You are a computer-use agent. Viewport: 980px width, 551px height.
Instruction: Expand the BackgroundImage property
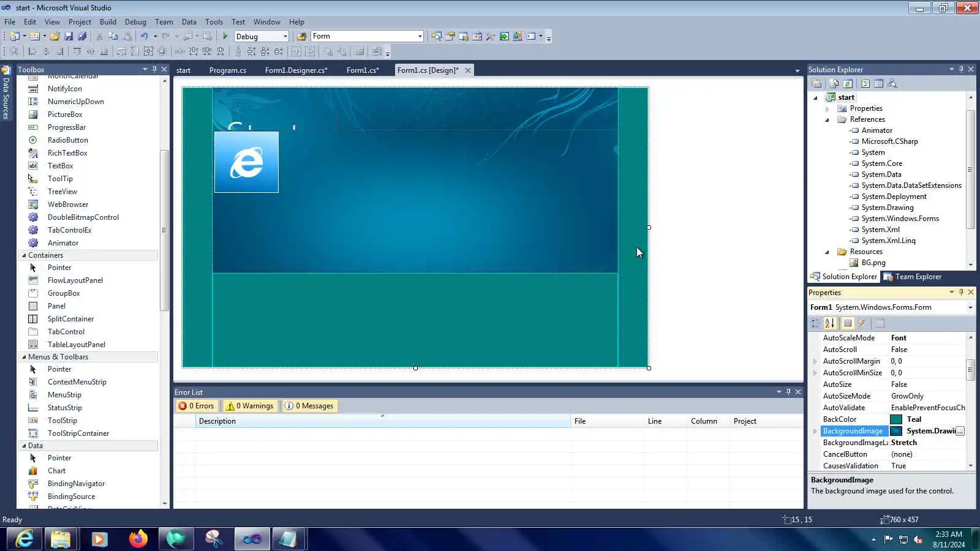coord(815,431)
